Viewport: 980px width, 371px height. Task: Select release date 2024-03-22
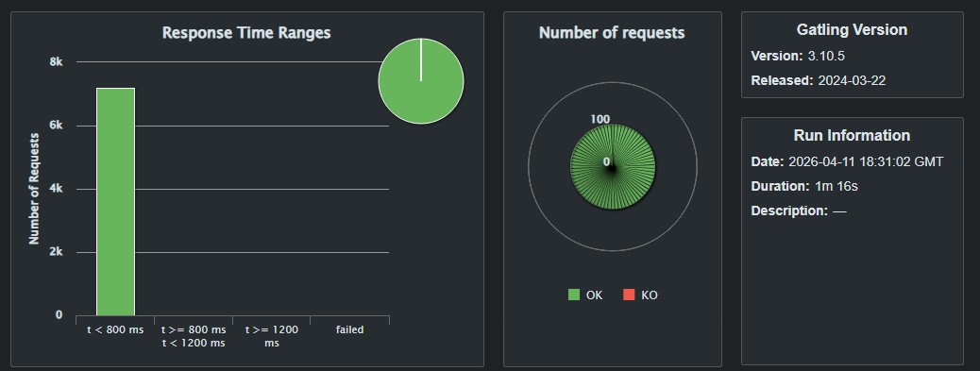(852, 80)
